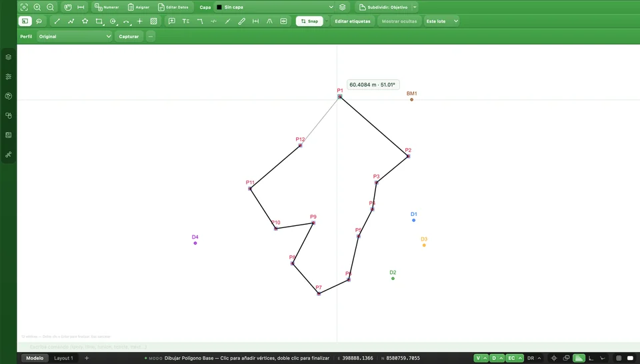The height and width of the screenshot is (364, 640).
Task: Click the add annotation comment tool
Action: tap(172, 21)
